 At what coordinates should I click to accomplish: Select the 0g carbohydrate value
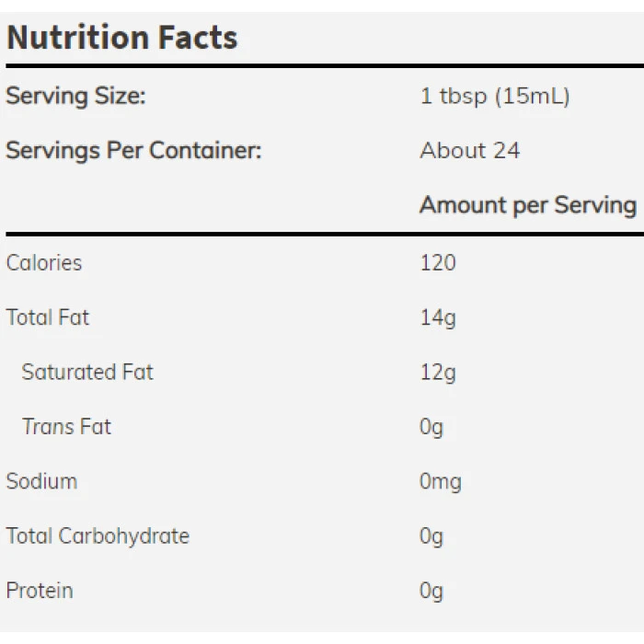coord(431,535)
